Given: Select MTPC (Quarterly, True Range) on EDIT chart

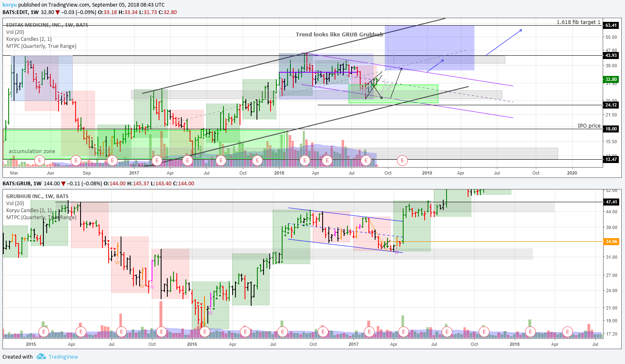Looking at the screenshot, I should 41,46.
